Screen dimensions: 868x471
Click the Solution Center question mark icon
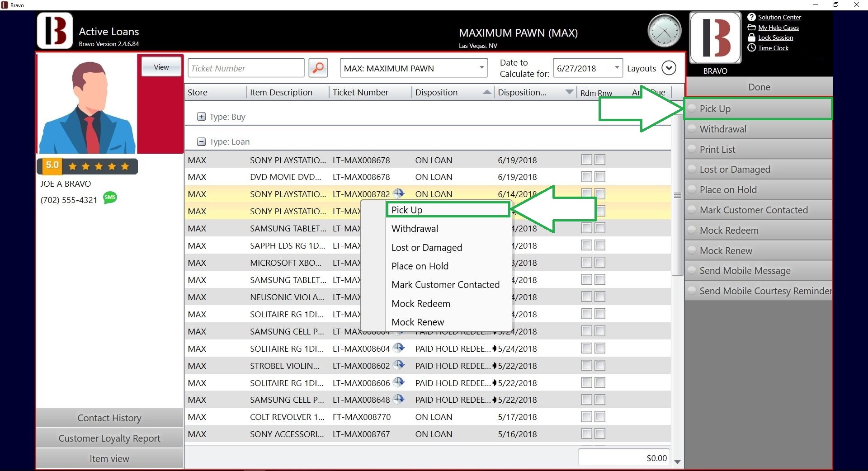click(751, 17)
